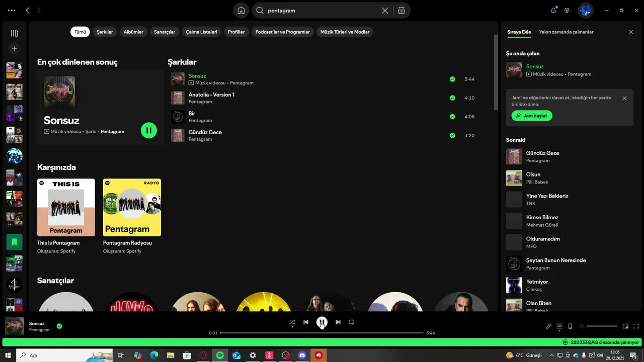Go back with the left arrow

click(28, 10)
